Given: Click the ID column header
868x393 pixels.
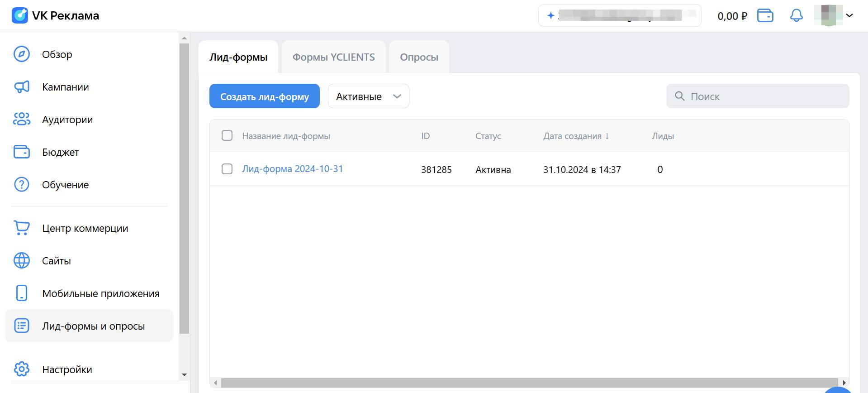Looking at the screenshot, I should point(425,136).
